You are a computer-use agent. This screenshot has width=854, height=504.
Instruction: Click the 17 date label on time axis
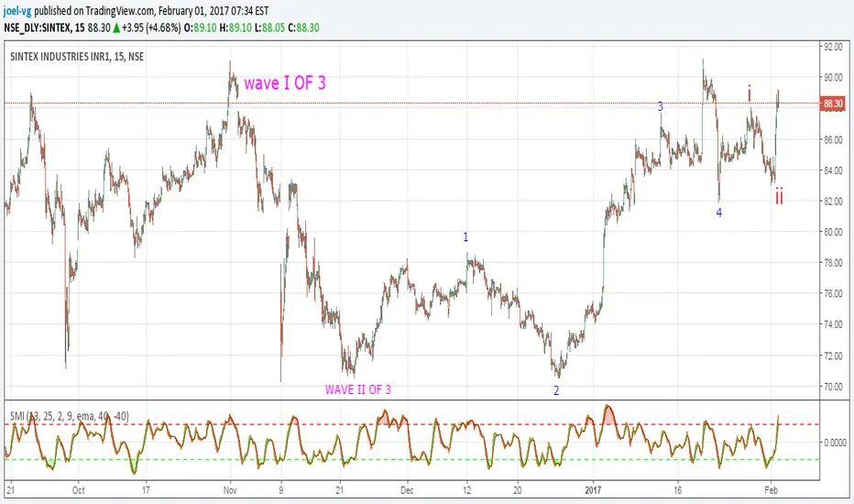(x=146, y=490)
